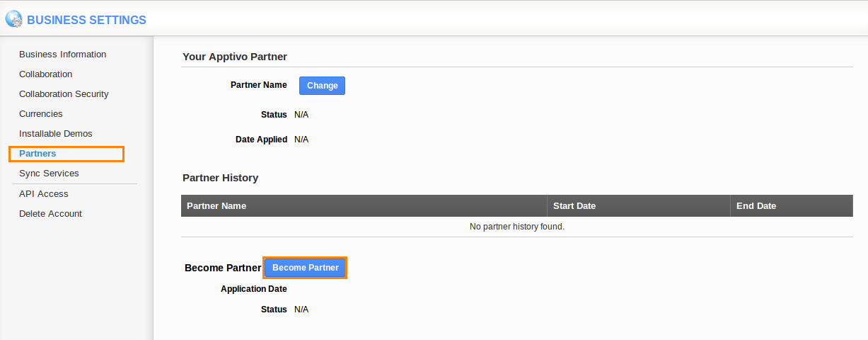Open Installable Demos section
The height and width of the screenshot is (340, 868).
pos(55,134)
